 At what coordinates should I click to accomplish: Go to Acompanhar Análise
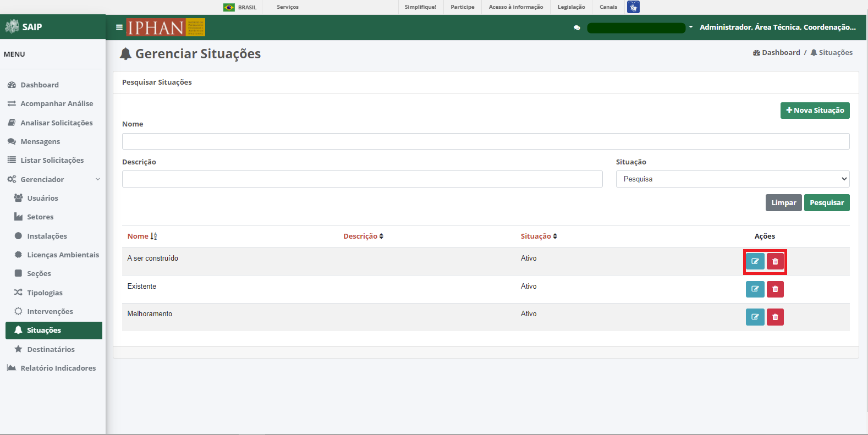(51, 103)
